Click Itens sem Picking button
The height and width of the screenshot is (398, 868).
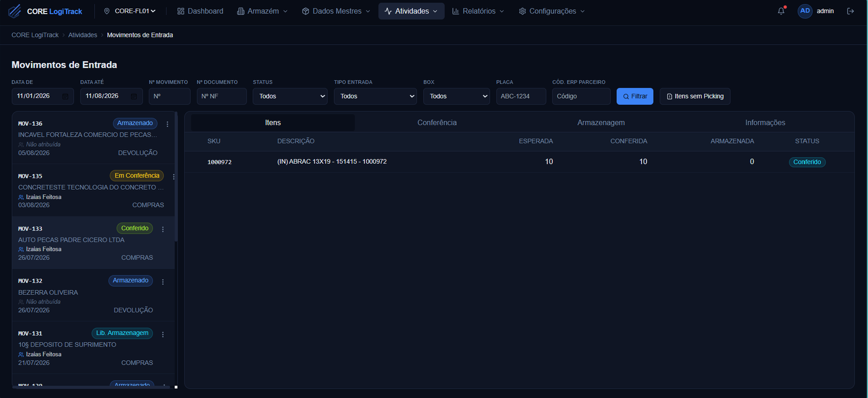tap(695, 96)
